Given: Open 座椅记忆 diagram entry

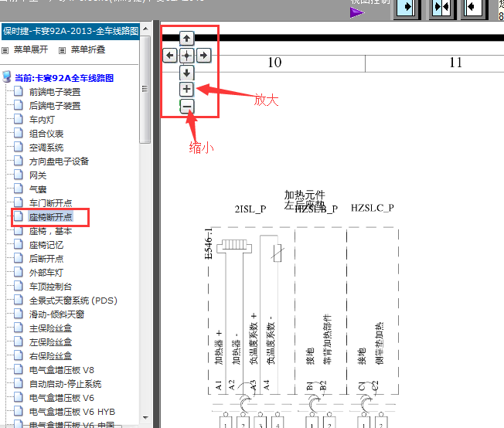Looking at the screenshot, I should tap(46, 245).
